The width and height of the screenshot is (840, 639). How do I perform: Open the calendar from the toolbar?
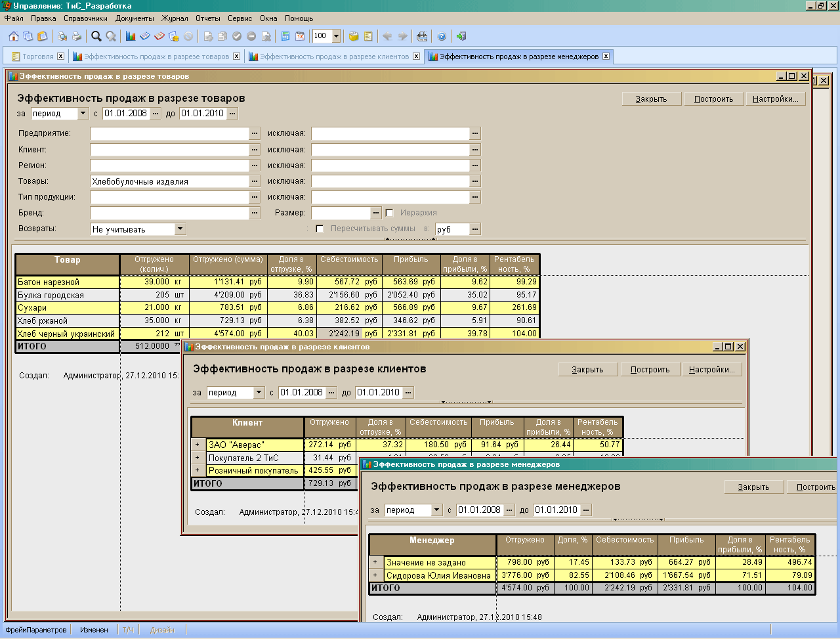click(300, 36)
